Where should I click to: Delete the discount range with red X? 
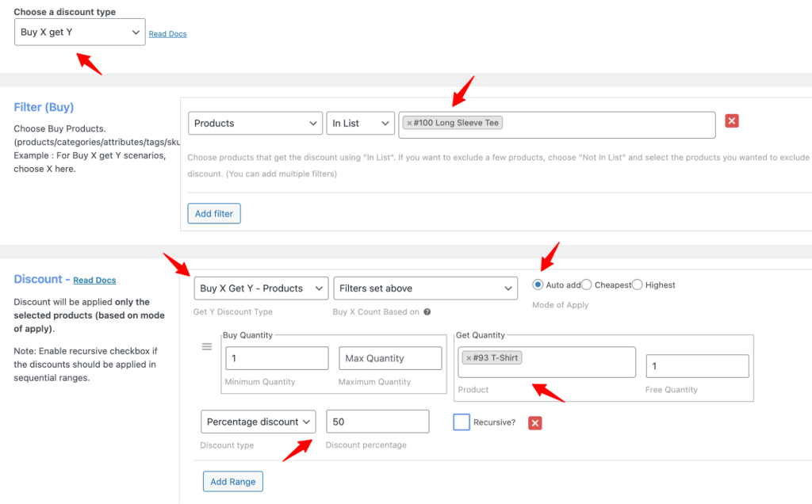tap(534, 423)
